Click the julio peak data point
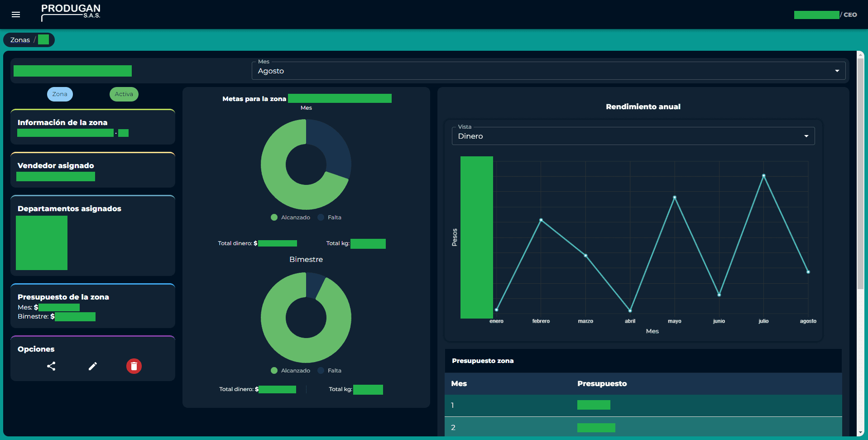868x440 pixels. tap(764, 175)
